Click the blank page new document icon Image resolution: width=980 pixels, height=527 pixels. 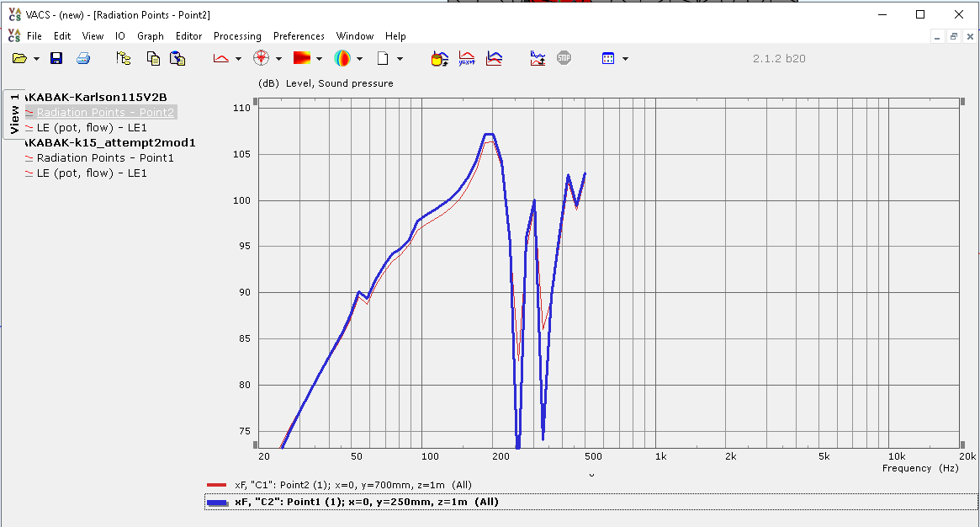[383, 58]
